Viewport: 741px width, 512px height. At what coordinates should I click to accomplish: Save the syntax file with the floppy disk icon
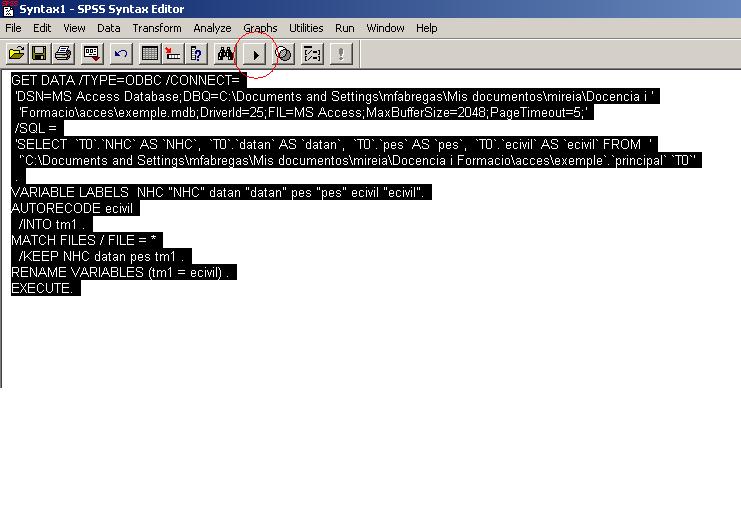[x=40, y=53]
